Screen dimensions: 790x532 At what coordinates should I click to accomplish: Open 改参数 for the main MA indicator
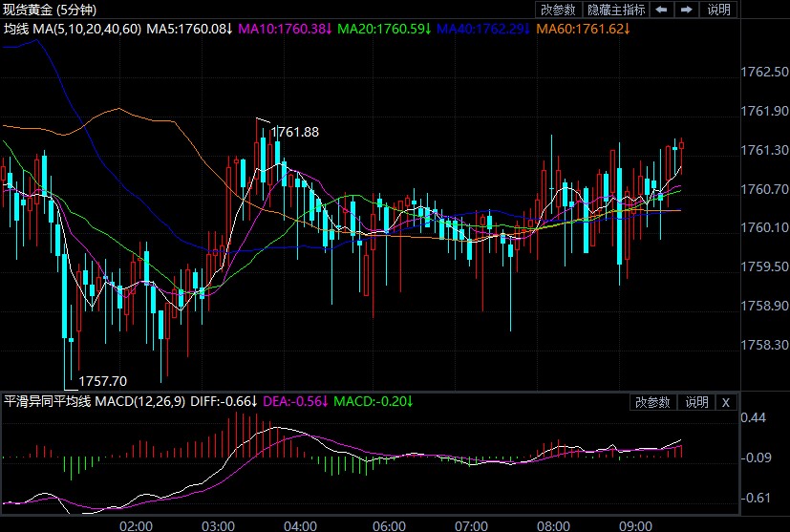click(558, 10)
